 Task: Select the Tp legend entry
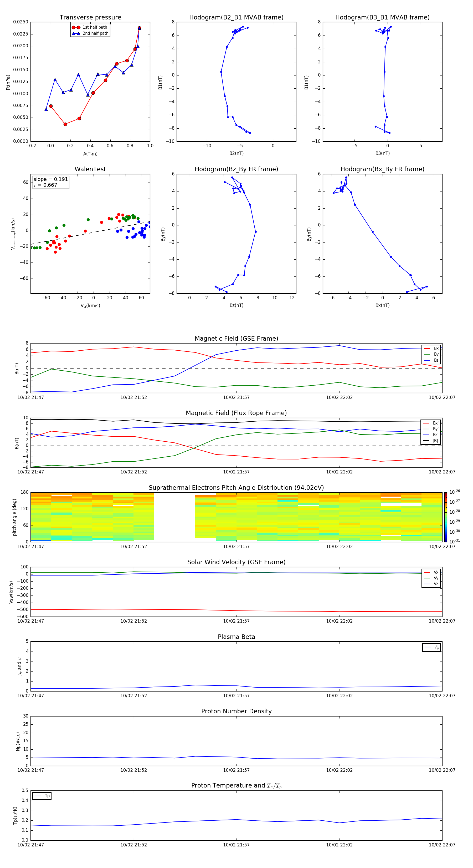pos(42,796)
